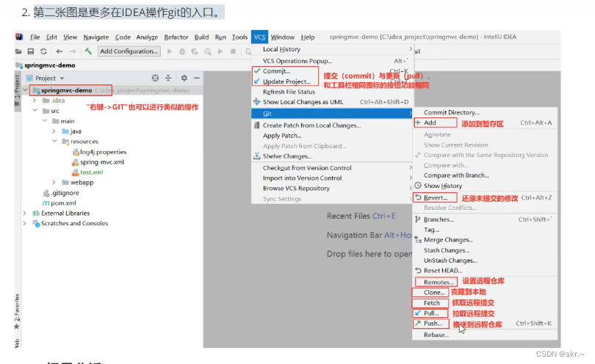Select Revert in Git submenu
Screen dimensions: 595x364
(436, 197)
